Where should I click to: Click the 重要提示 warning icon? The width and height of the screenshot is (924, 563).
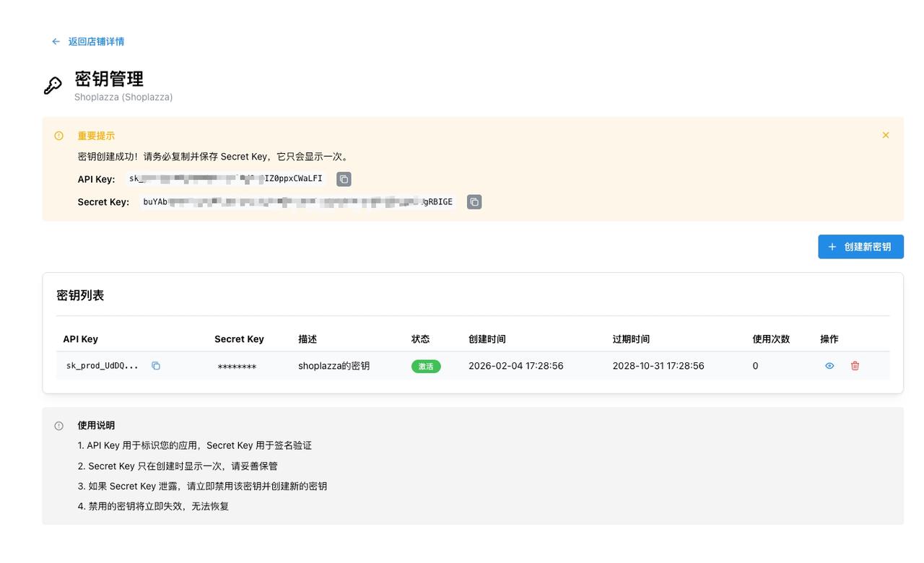click(59, 136)
